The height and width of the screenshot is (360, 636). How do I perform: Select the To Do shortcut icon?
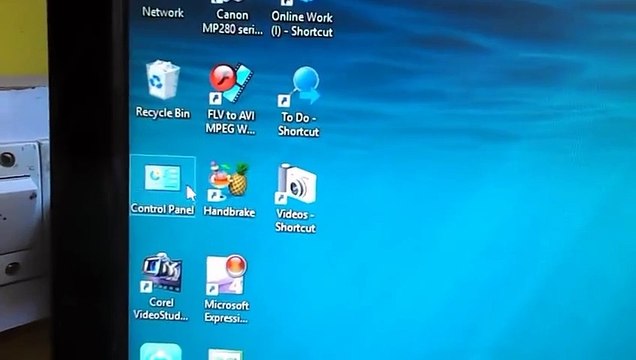[299, 86]
